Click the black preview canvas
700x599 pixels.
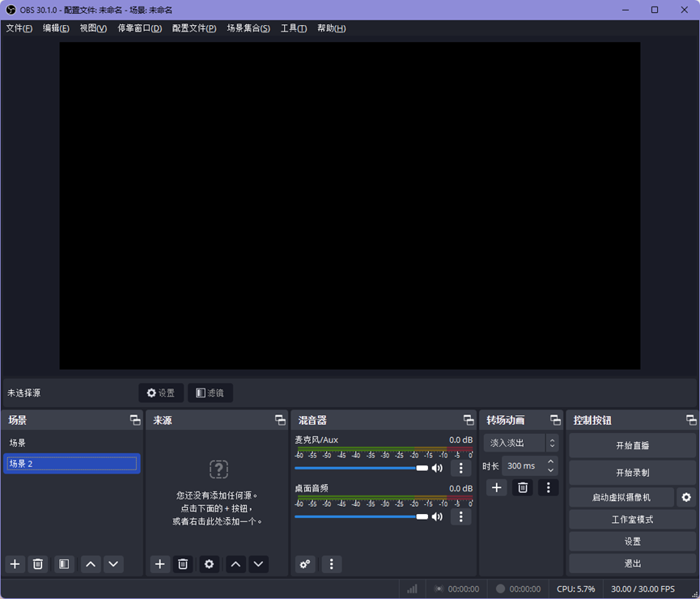tap(350, 206)
